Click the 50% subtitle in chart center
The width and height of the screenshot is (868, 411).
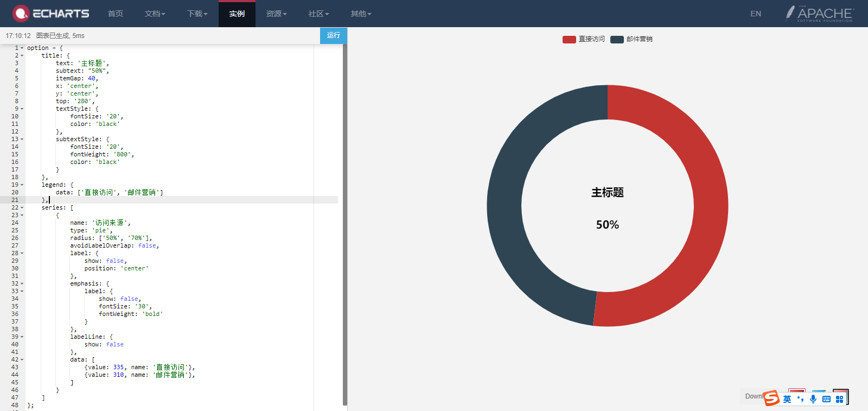pyautogui.click(x=608, y=225)
